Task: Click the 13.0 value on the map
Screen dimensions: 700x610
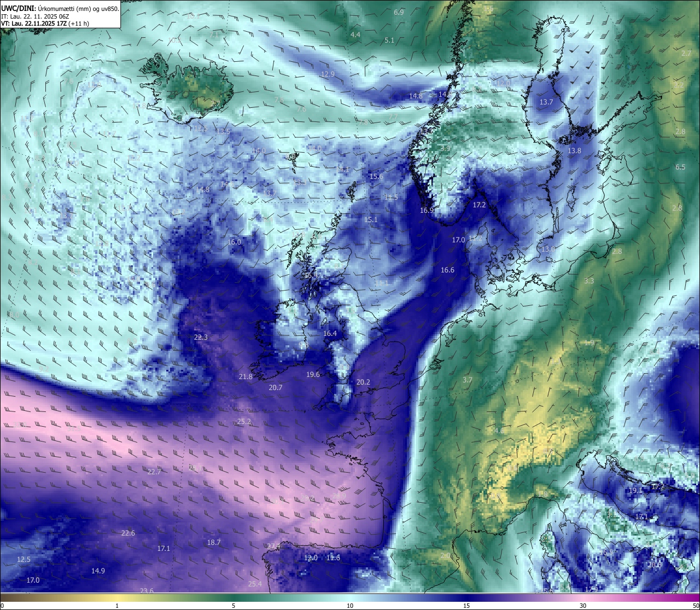Action: tap(548, 248)
